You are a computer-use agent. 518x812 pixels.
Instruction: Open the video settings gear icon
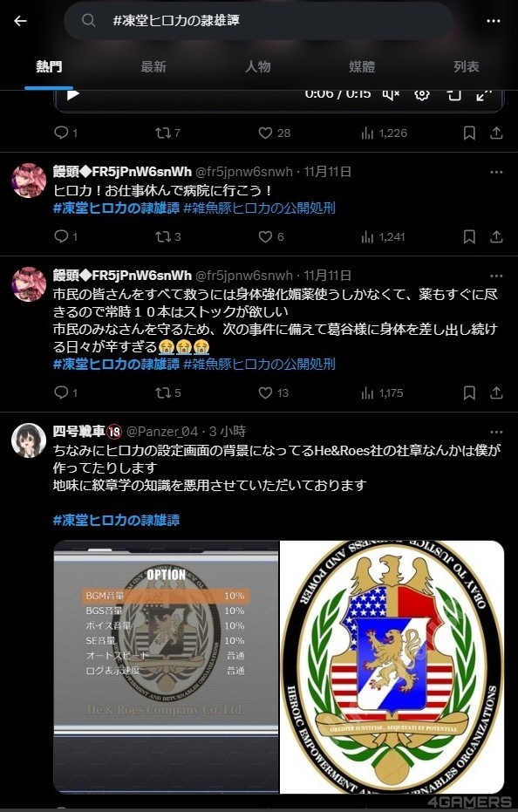click(x=422, y=94)
